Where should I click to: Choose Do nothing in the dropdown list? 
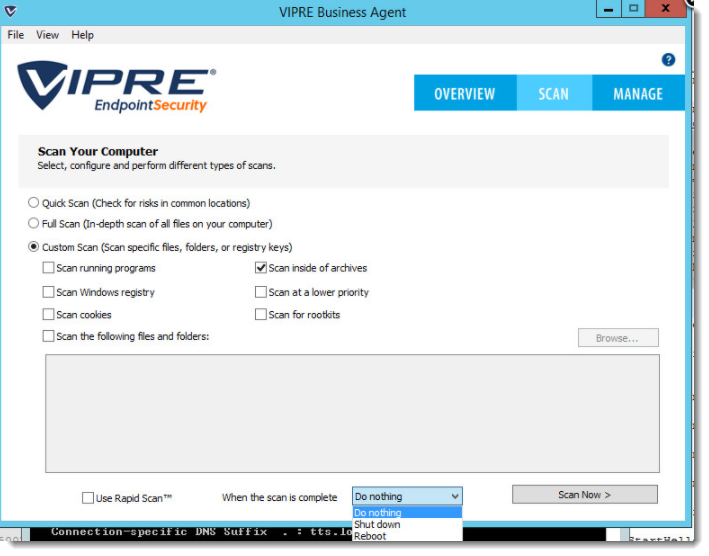tap(407, 512)
